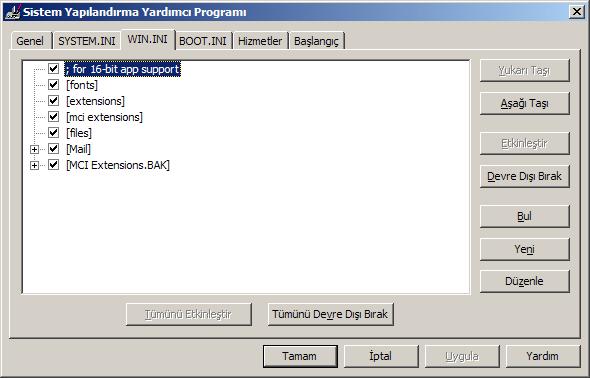Open help with Yardım button

point(543,356)
